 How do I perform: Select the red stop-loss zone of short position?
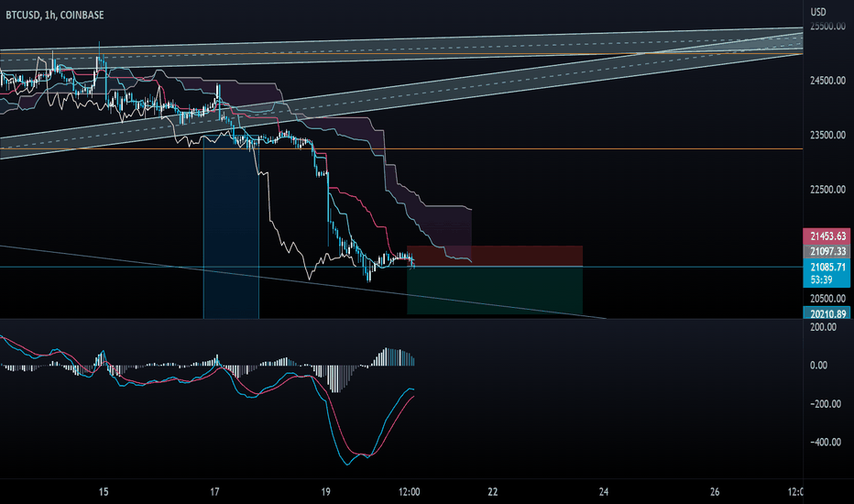point(495,256)
